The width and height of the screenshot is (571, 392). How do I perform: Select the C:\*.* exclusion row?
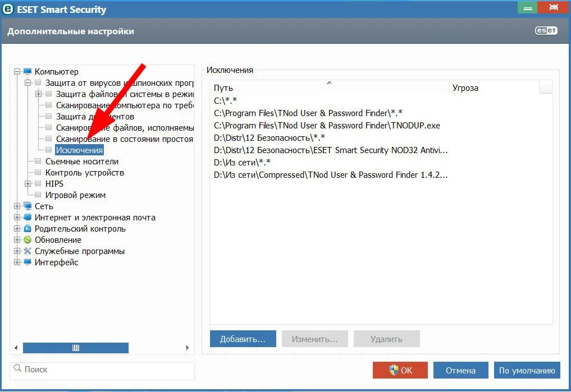(381, 100)
